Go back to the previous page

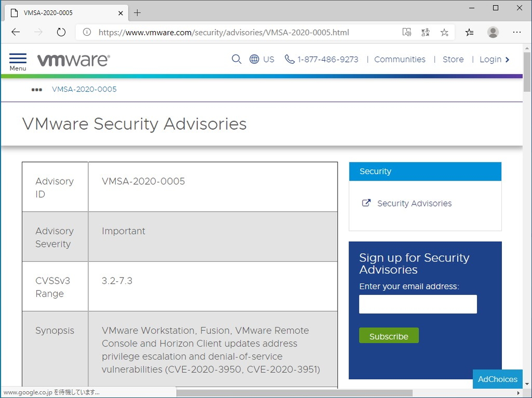pyautogui.click(x=16, y=32)
